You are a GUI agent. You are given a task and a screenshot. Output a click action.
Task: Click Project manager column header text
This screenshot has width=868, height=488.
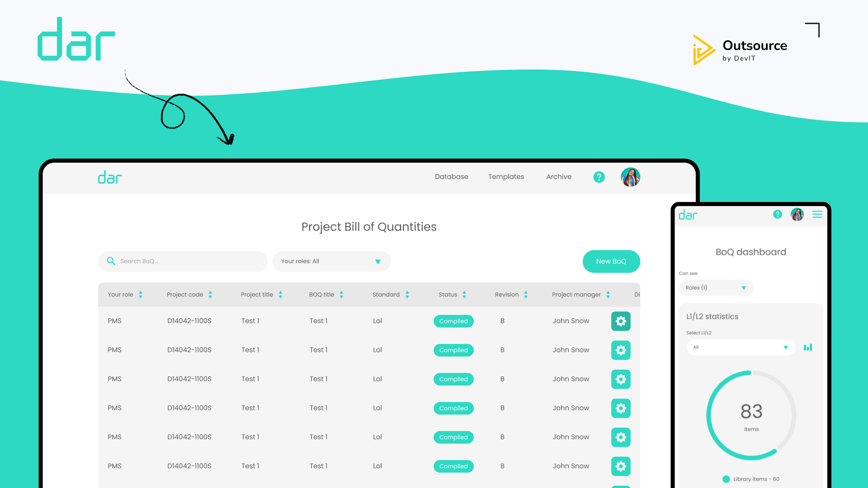click(576, 295)
